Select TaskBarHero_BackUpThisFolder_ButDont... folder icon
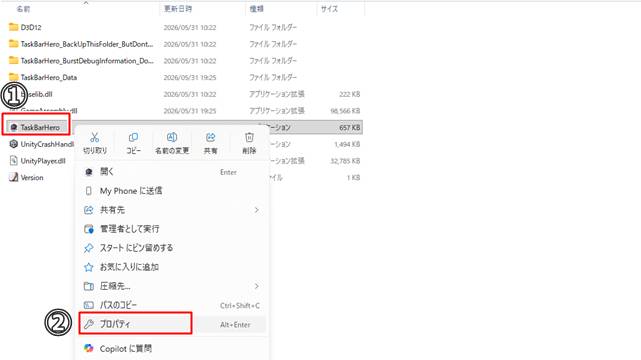641x360 pixels. coord(13,43)
